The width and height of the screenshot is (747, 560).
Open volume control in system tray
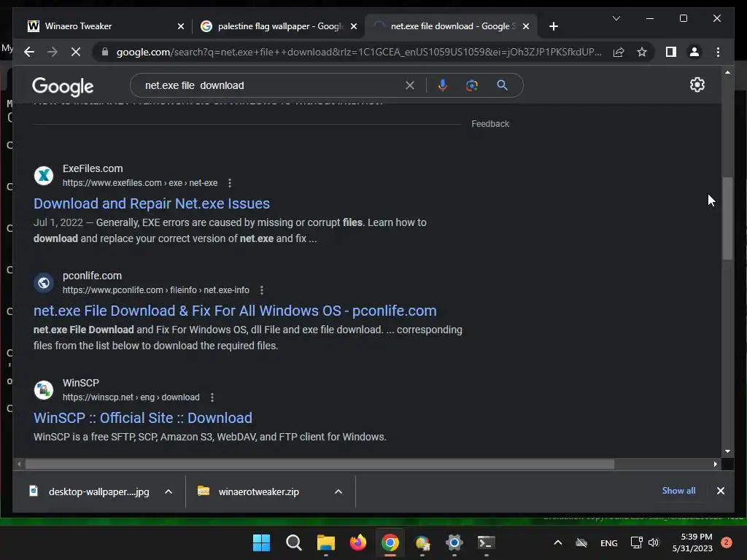coord(654,542)
